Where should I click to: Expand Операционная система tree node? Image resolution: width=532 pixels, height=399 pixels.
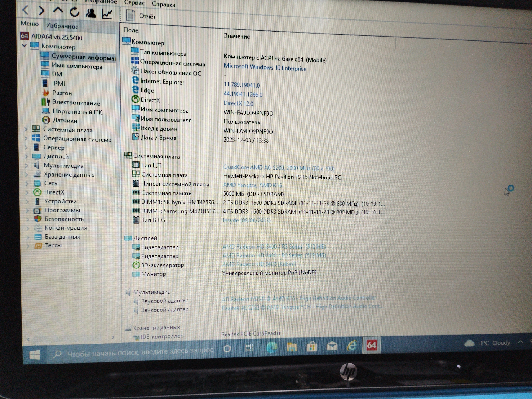[26, 138]
